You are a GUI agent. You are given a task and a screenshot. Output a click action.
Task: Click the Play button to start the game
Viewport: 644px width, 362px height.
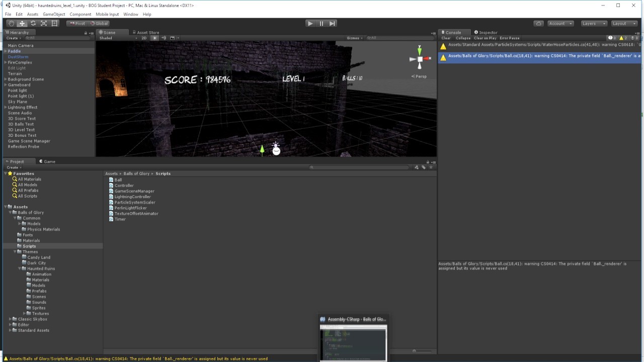tap(310, 23)
